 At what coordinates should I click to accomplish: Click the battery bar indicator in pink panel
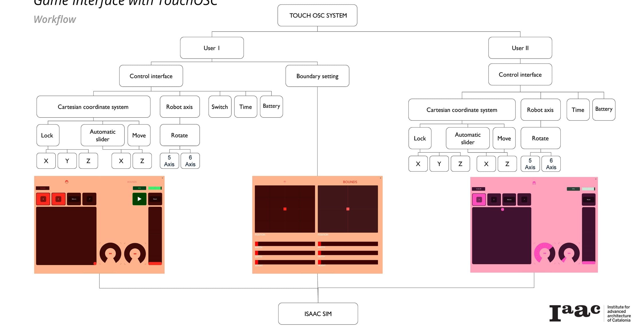pyautogui.click(x=589, y=189)
